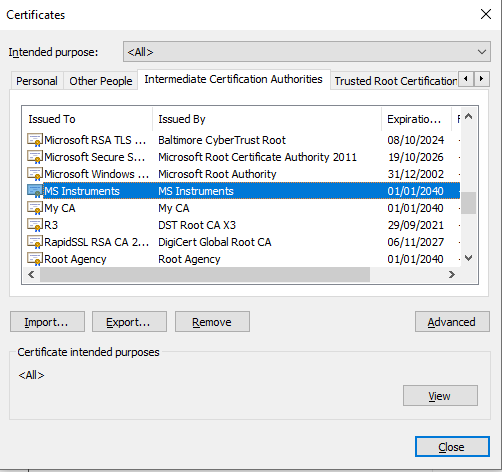Switch to the Personal tab
This screenshot has width=502, height=472.
37,81
